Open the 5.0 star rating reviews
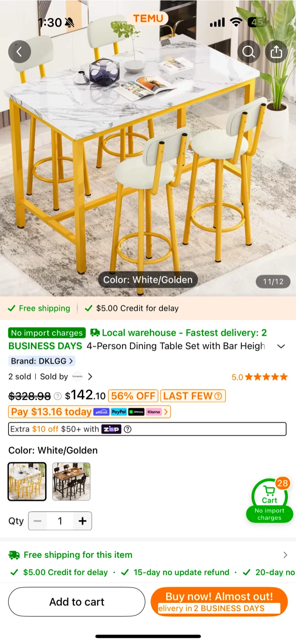 [259, 377]
